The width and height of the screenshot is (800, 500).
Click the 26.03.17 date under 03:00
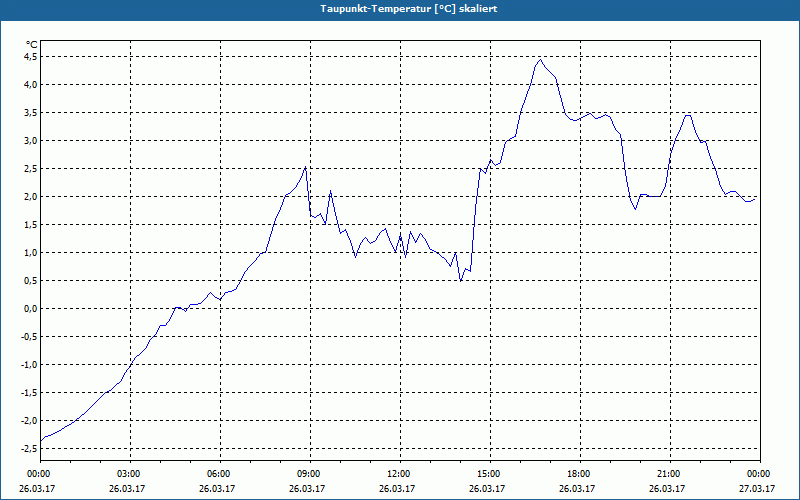(x=127, y=489)
